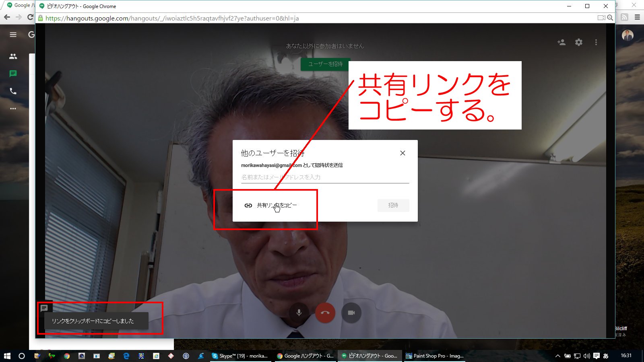
Task: Select the phone calls icon in sidebar
Action: pyautogui.click(x=13, y=91)
